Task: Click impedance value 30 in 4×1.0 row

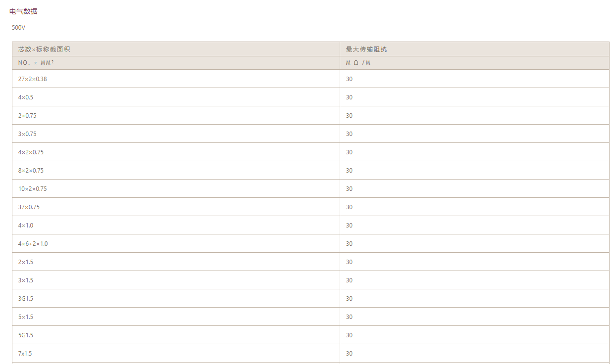Action: [x=349, y=226]
